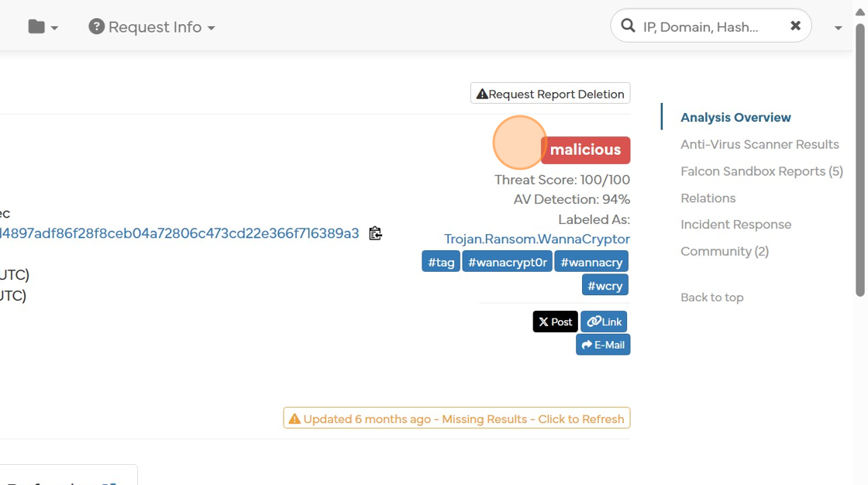Expand the Request Info menu
This screenshot has width=868, height=485.
click(x=152, y=27)
